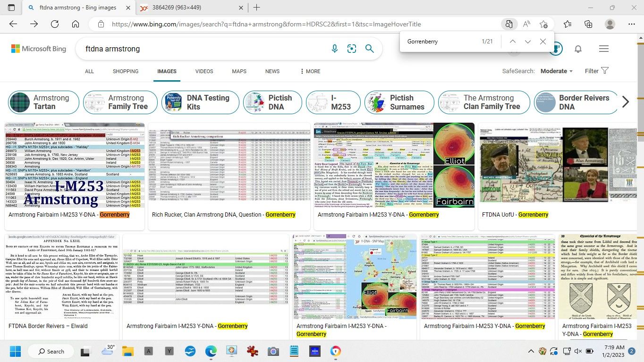Click the browser address bar URL

tap(266, 24)
